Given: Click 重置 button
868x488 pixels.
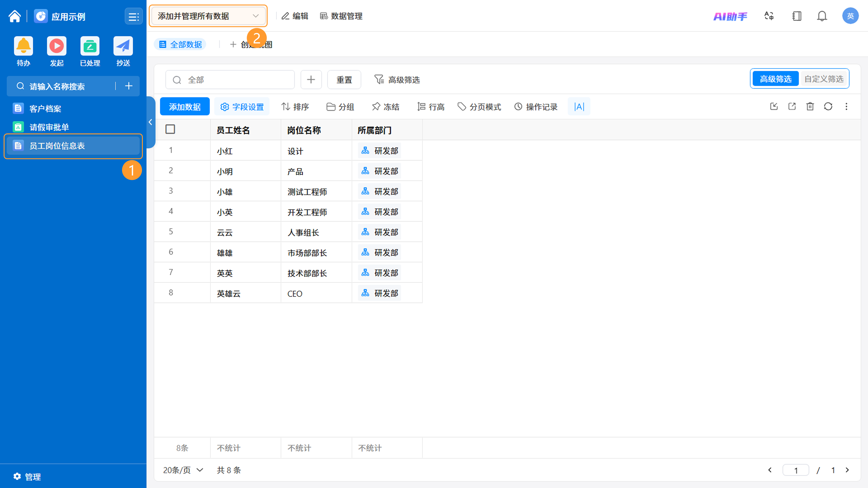Looking at the screenshot, I should [x=344, y=80].
